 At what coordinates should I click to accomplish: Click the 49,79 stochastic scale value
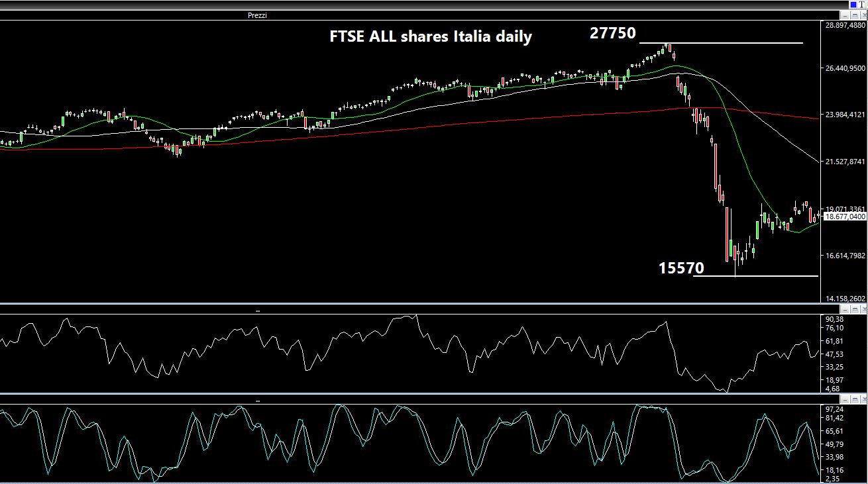[x=834, y=444]
